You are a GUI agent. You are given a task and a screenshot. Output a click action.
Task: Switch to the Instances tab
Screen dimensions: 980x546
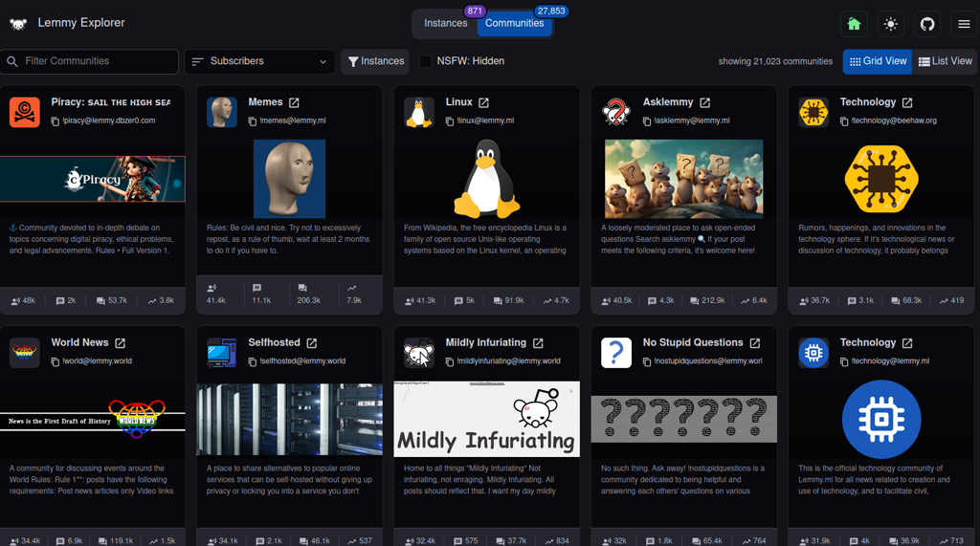tap(445, 23)
